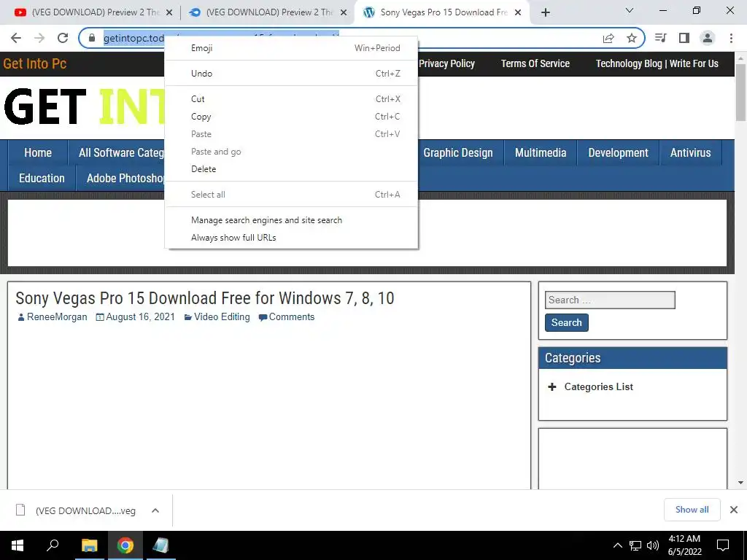Image resolution: width=747 pixels, height=560 pixels.
Task: Click the Get Into Pc site title
Action: 35,64
